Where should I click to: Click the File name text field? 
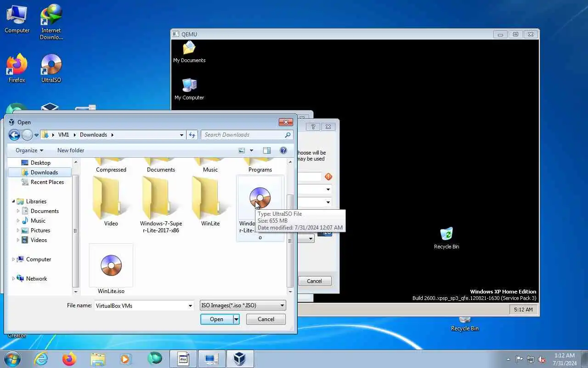click(x=140, y=305)
